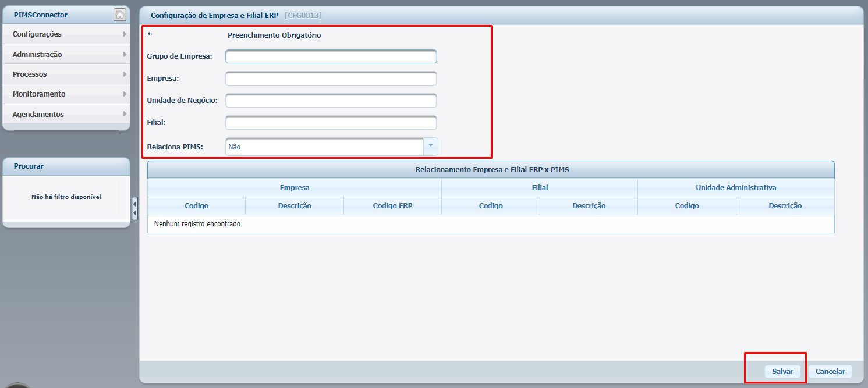This screenshot has height=388, width=868.
Task: Expand Configurações submenu arrow
Action: tap(125, 34)
